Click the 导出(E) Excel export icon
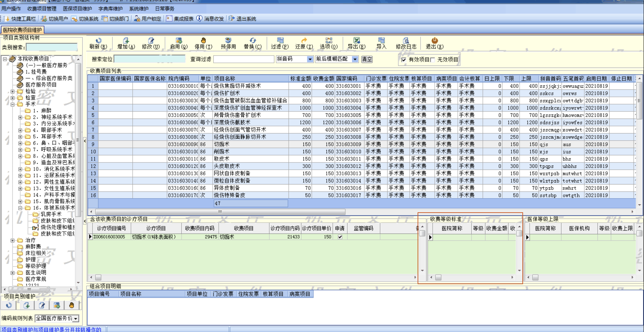644x332 pixels. click(x=356, y=40)
